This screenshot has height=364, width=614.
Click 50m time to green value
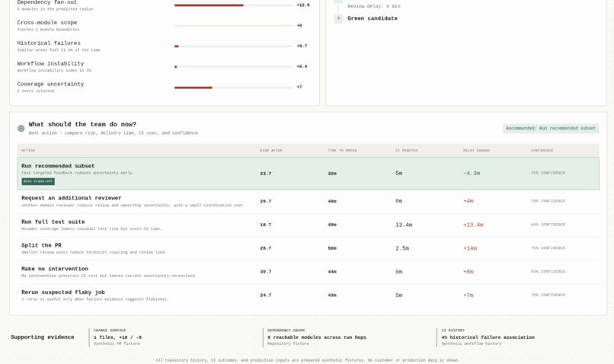(x=332, y=248)
